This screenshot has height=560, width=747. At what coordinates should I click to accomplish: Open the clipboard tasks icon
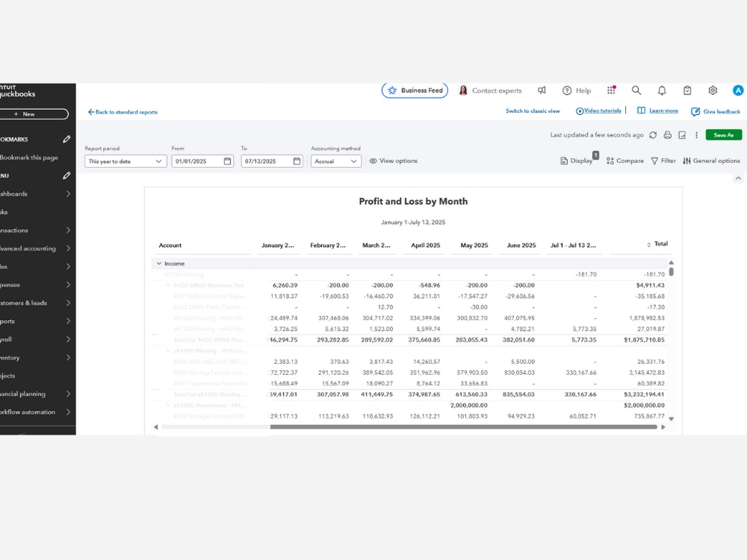pyautogui.click(x=687, y=90)
